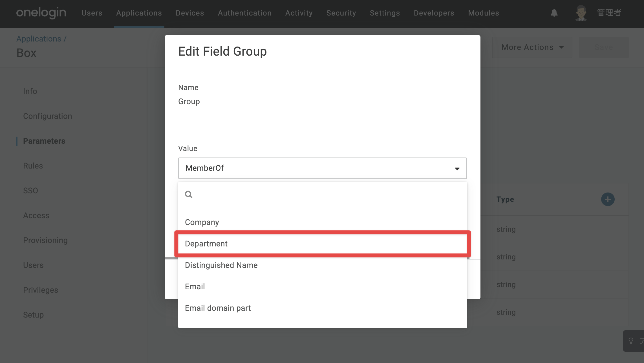The width and height of the screenshot is (644, 363).
Task: Choose Distinguished Name option
Action: (x=322, y=265)
